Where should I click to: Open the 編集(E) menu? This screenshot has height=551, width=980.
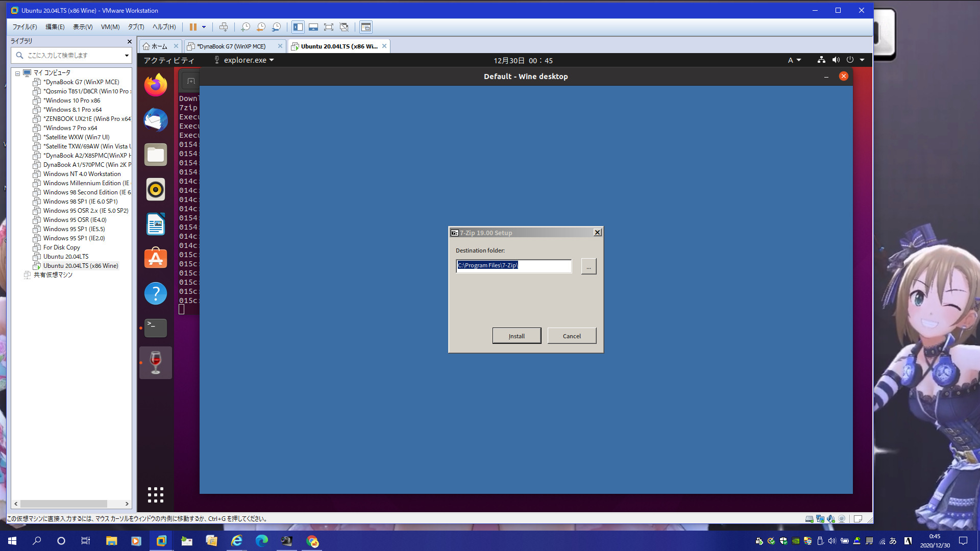click(55, 27)
